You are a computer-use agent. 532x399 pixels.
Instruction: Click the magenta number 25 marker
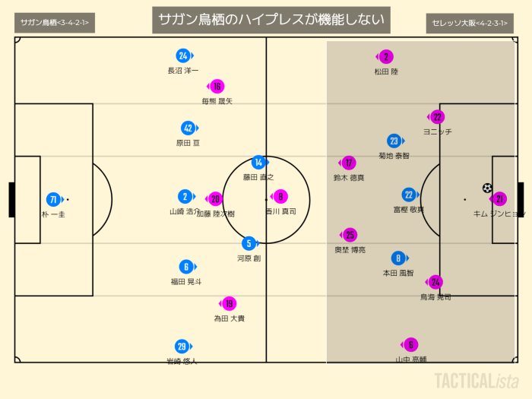(350, 235)
